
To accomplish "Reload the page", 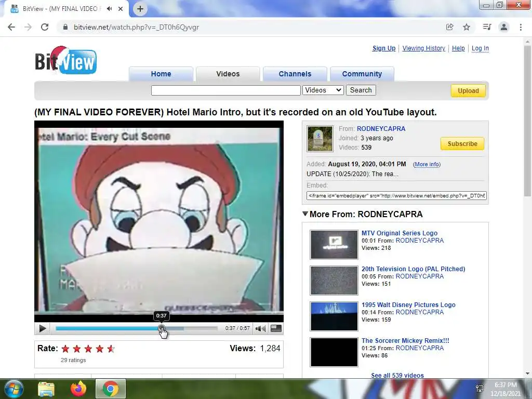I will tap(45, 27).
